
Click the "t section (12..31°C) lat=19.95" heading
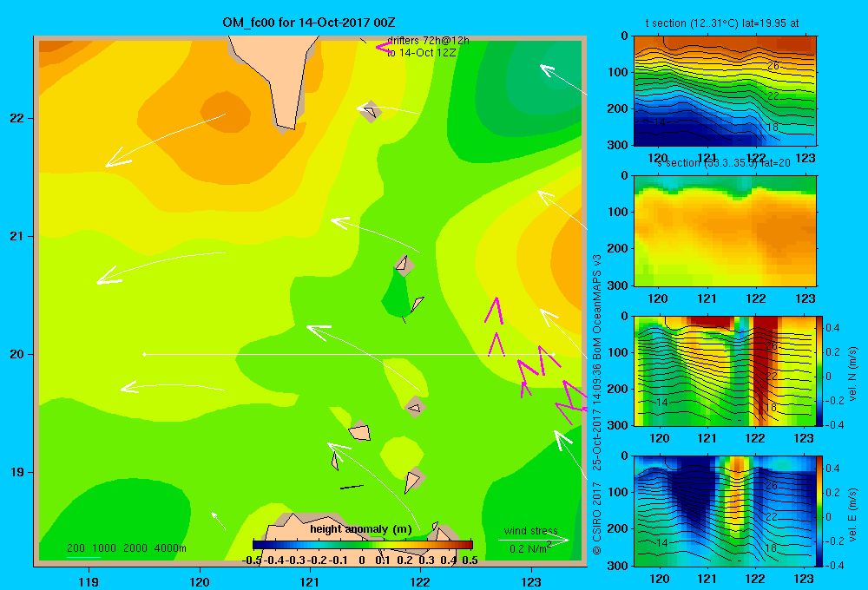click(722, 23)
